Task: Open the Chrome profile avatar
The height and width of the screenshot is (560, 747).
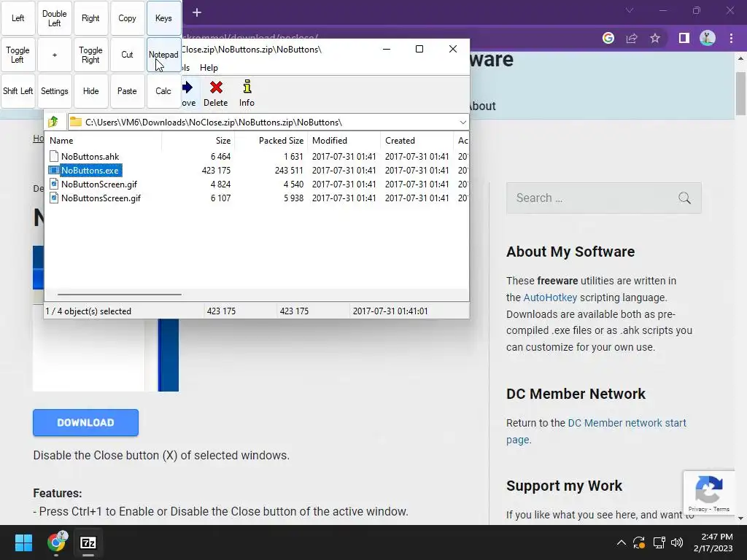Action: coord(708,38)
